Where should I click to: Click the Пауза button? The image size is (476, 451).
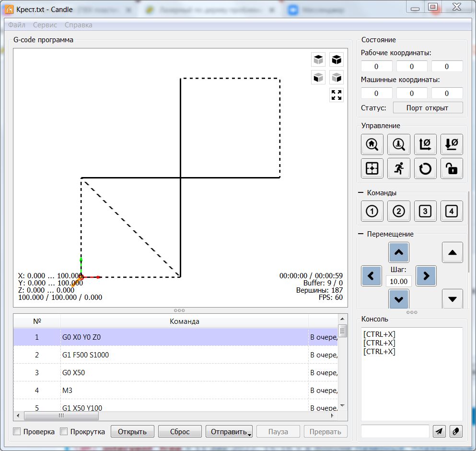coord(278,431)
